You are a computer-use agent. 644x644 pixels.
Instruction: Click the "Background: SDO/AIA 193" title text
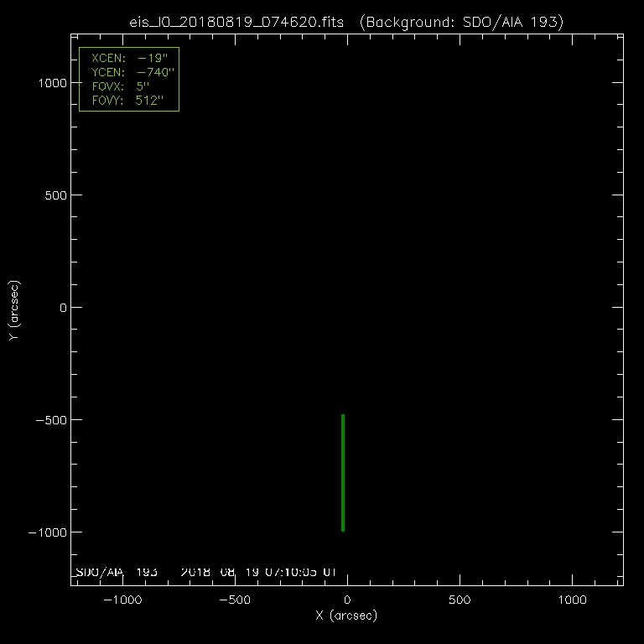[x=460, y=22]
